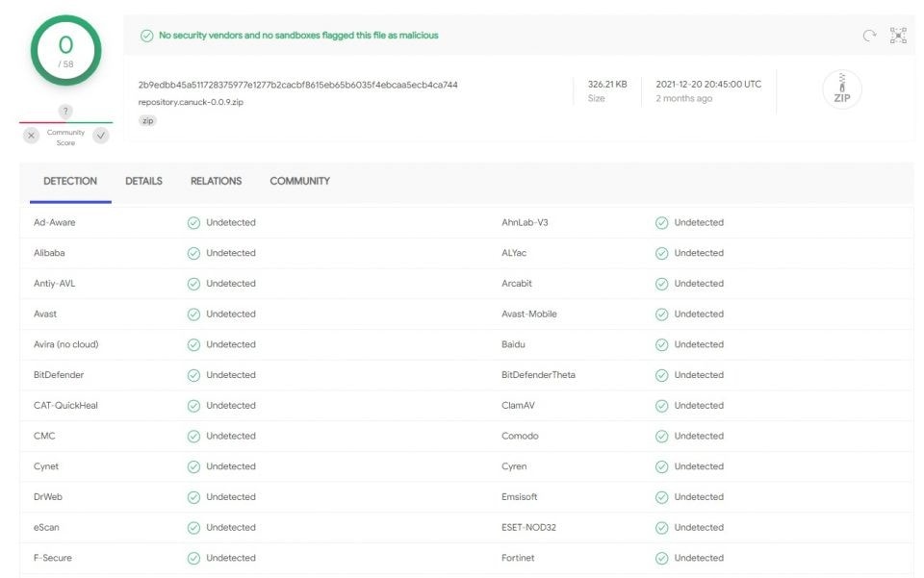Screen dimensions: 924x578
Task: Click the reanalyze file refresh icon
Action: (869, 36)
